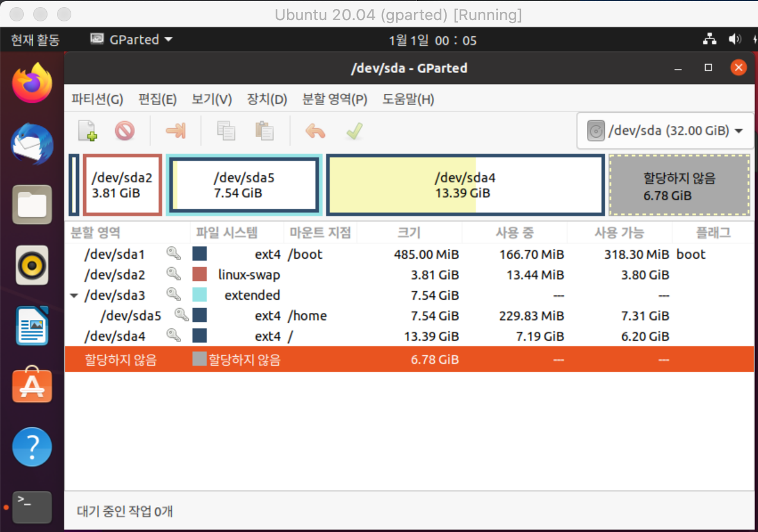Click the New partition toolbar icon
758x532 pixels.
88,131
